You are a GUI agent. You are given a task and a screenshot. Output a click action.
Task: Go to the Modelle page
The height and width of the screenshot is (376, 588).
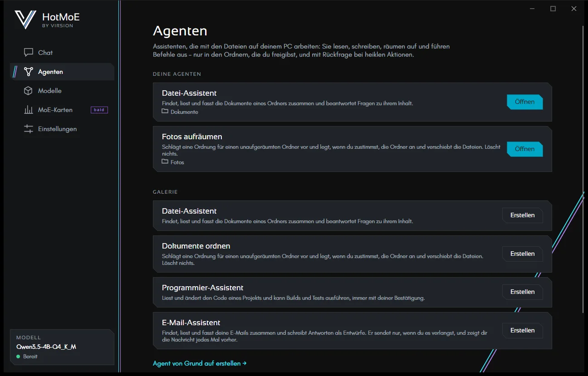tap(62, 91)
